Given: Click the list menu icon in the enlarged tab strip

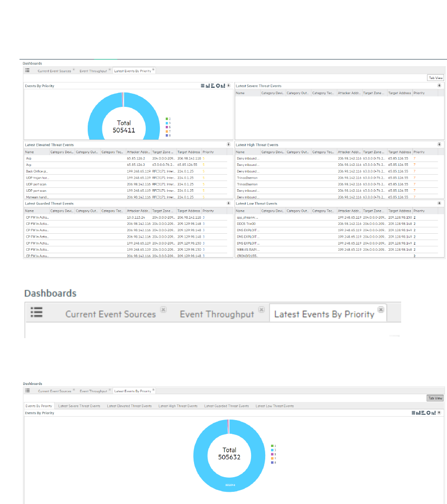Looking at the screenshot, I should (36, 312).
